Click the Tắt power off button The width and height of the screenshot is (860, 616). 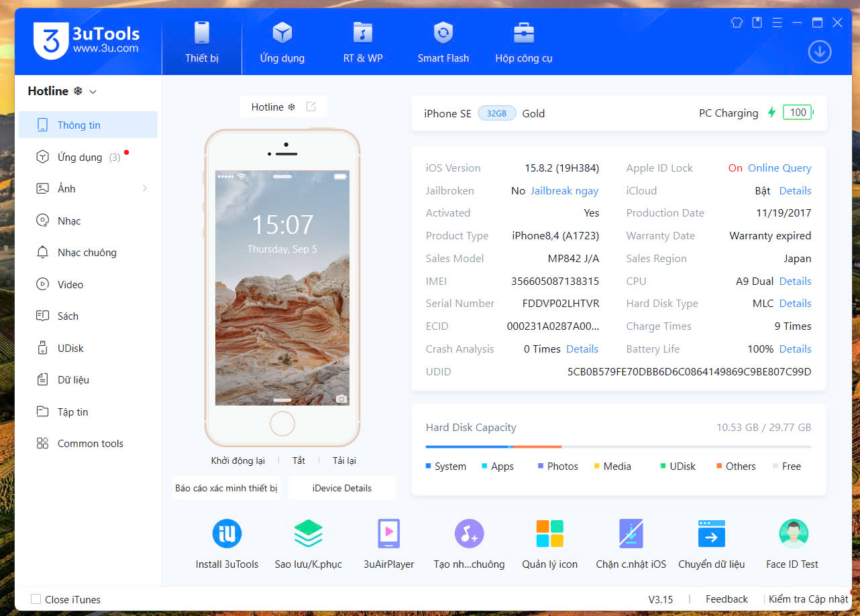299,460
